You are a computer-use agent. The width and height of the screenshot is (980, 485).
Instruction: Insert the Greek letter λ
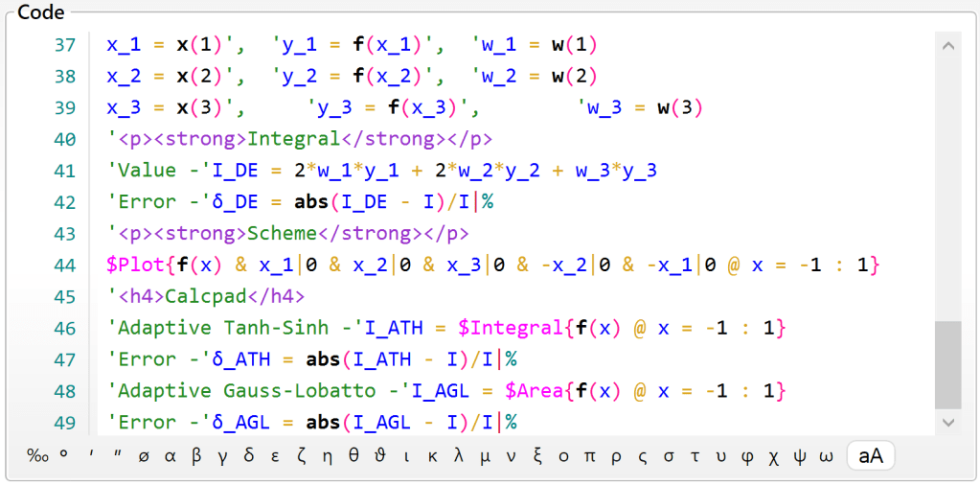459,457
